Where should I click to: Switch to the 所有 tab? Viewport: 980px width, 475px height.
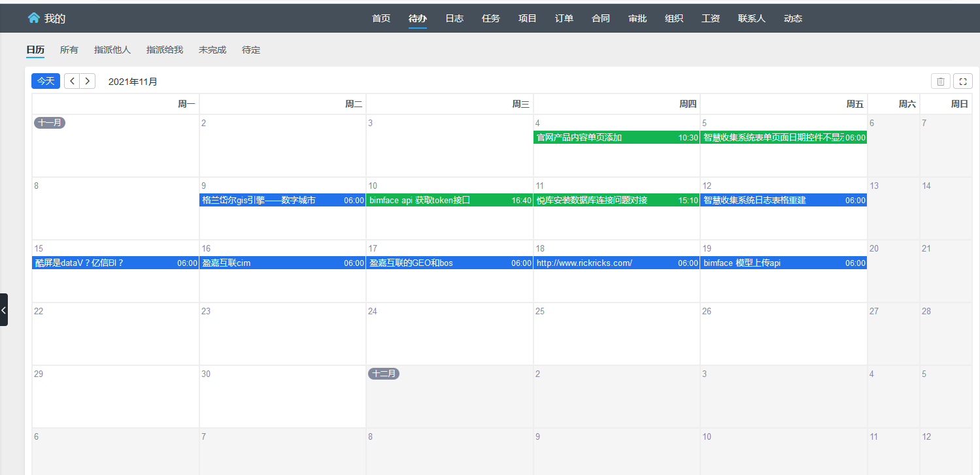(69, 50)
